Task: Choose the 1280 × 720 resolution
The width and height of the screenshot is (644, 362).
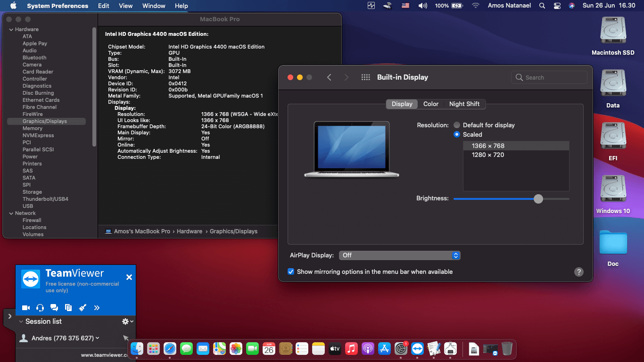Action: (488, 155)
